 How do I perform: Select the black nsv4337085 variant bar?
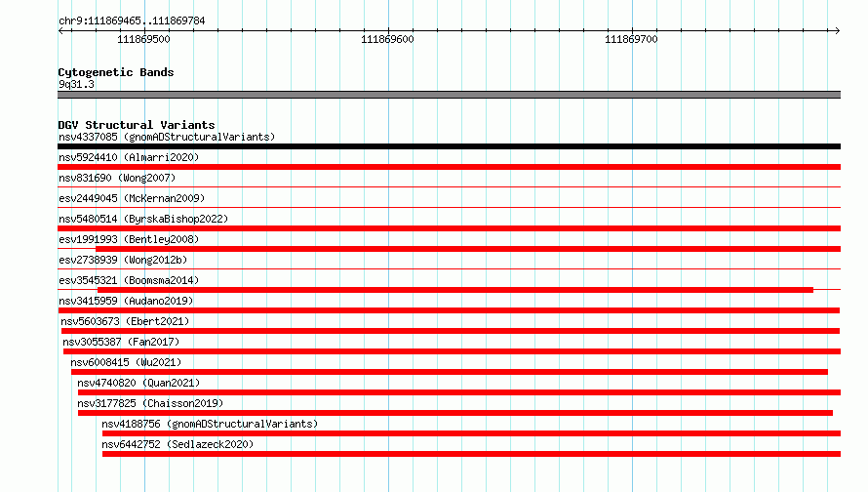pyautogui.click(x=449, y=146)
